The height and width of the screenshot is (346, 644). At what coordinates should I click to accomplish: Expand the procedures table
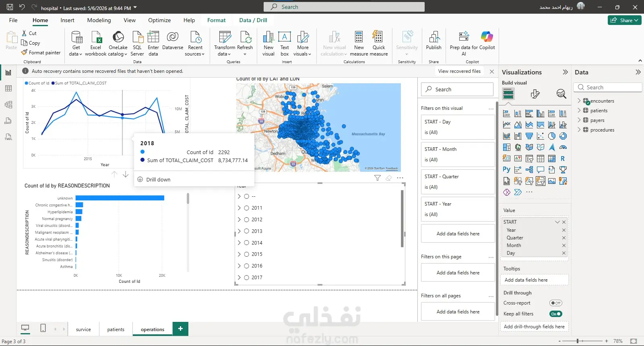coord(579,130)
